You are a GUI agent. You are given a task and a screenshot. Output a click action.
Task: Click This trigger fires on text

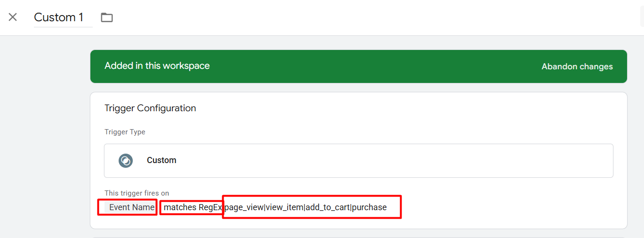(137, 193)
